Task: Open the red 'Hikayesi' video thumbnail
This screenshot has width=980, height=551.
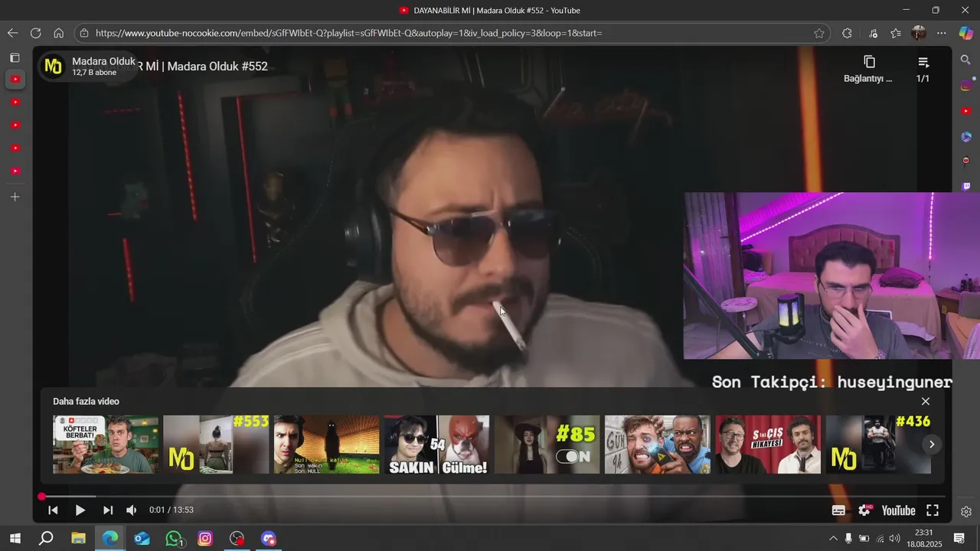Action: (x=768, y=445)
